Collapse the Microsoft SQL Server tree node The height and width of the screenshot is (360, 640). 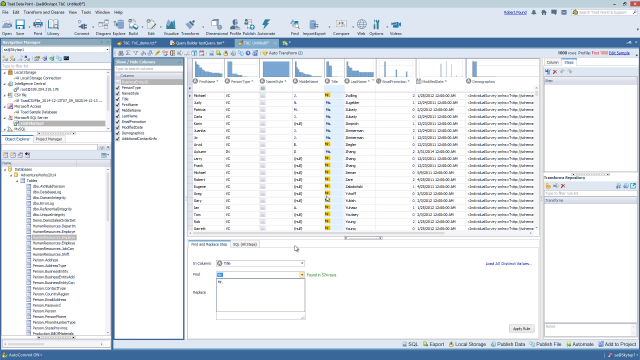tap(5, 118)
